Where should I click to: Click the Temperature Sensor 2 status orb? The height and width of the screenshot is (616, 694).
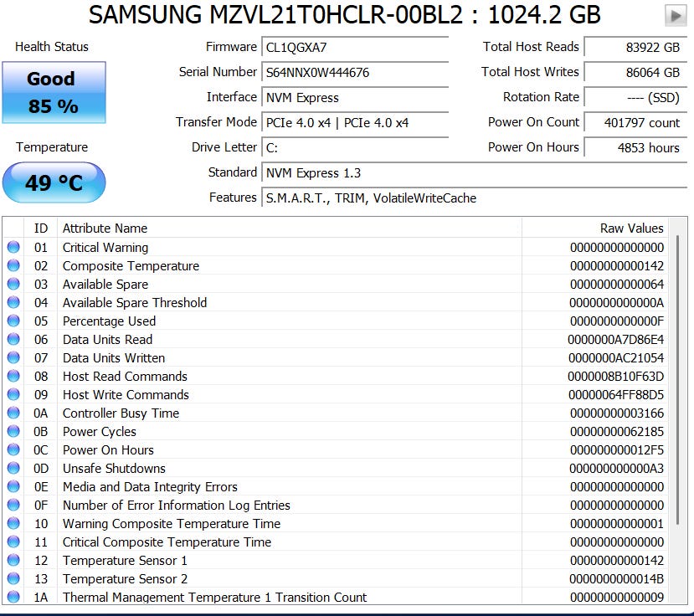[13, 578]
